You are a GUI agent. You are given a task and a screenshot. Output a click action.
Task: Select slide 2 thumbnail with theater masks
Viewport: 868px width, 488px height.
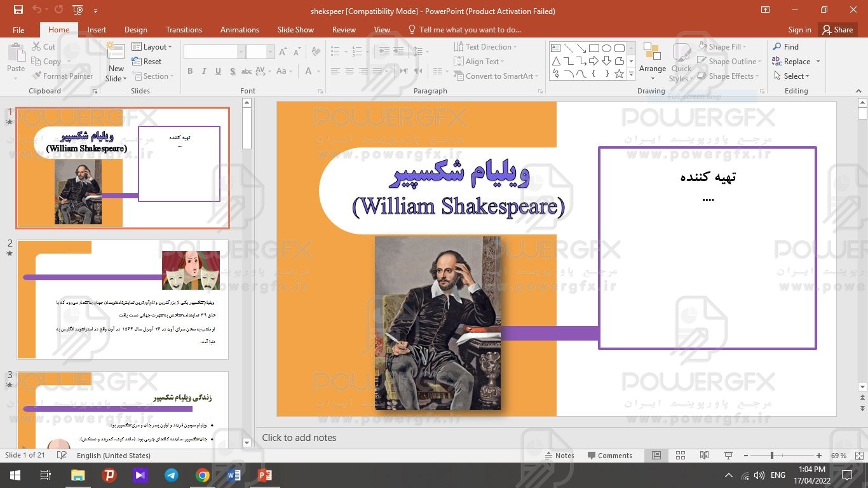coord(122,299)
